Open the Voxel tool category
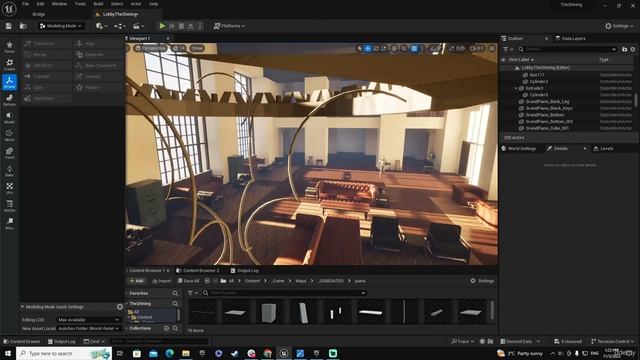Image resolution: width=640 pixels, height=360 pixels. click(x=9, y=153)
